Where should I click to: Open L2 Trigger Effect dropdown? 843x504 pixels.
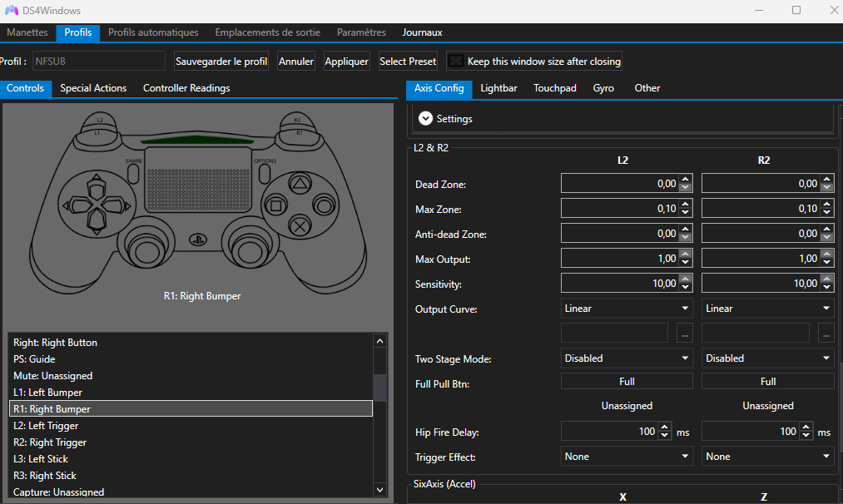point(627,457)
